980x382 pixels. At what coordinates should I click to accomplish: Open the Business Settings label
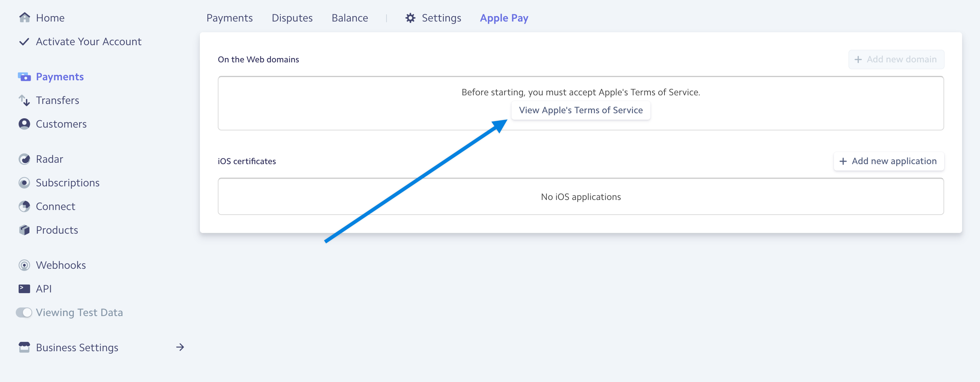point(77,348)
